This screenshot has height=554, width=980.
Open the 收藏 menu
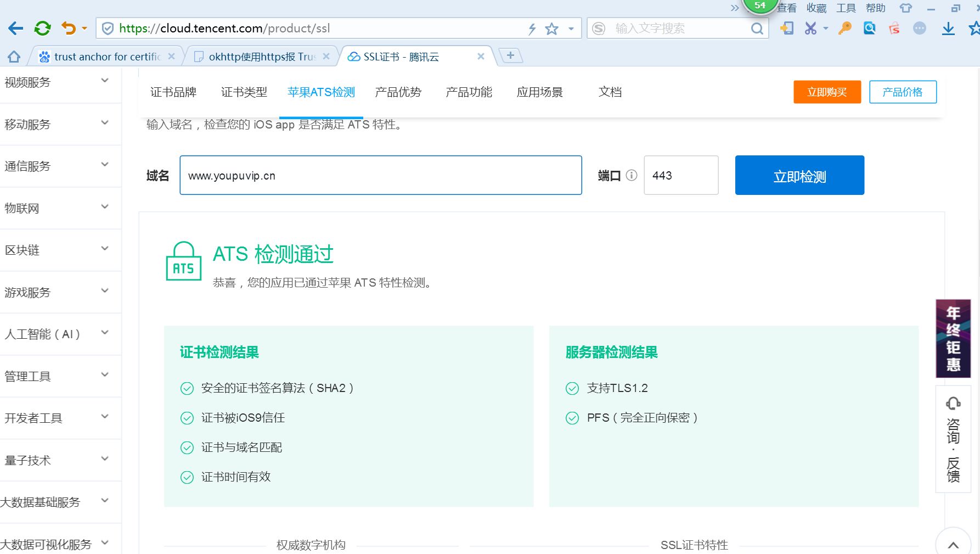(816, 8)
